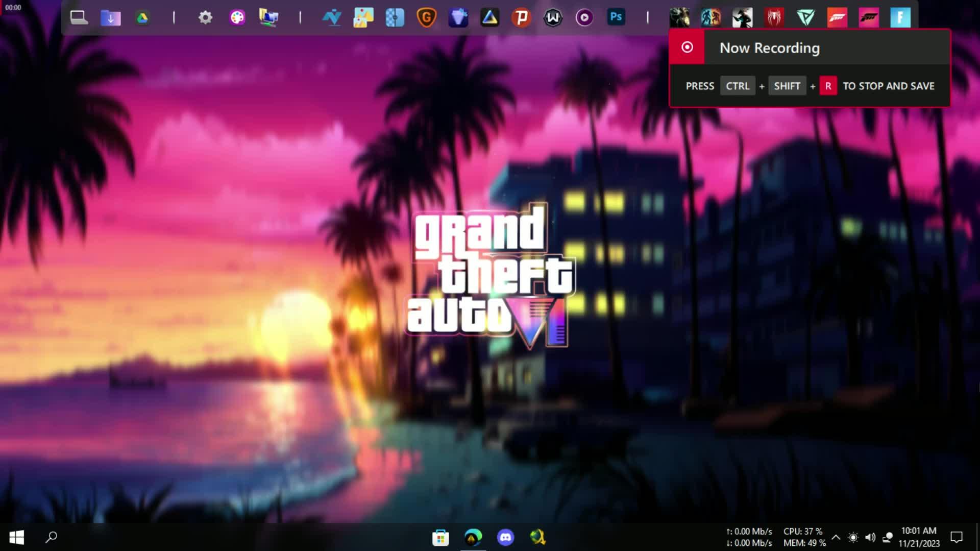Launch the rainbow triangle app icon

(489, 18)
